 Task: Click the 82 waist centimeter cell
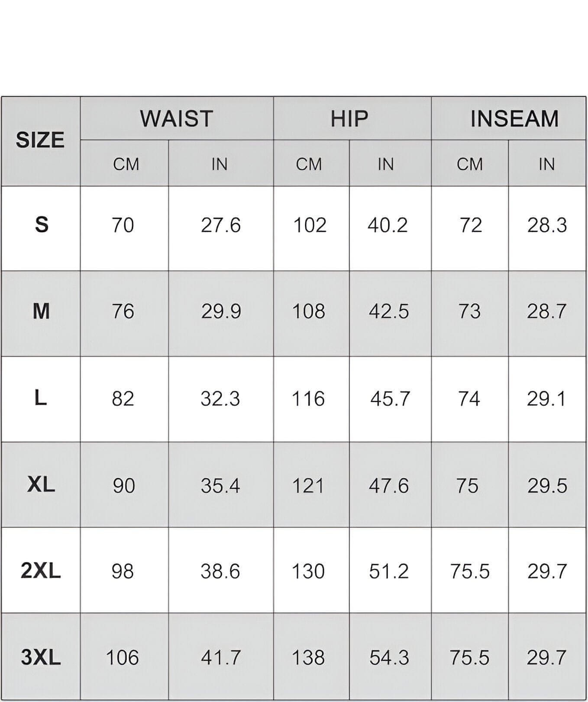[123, 399]
